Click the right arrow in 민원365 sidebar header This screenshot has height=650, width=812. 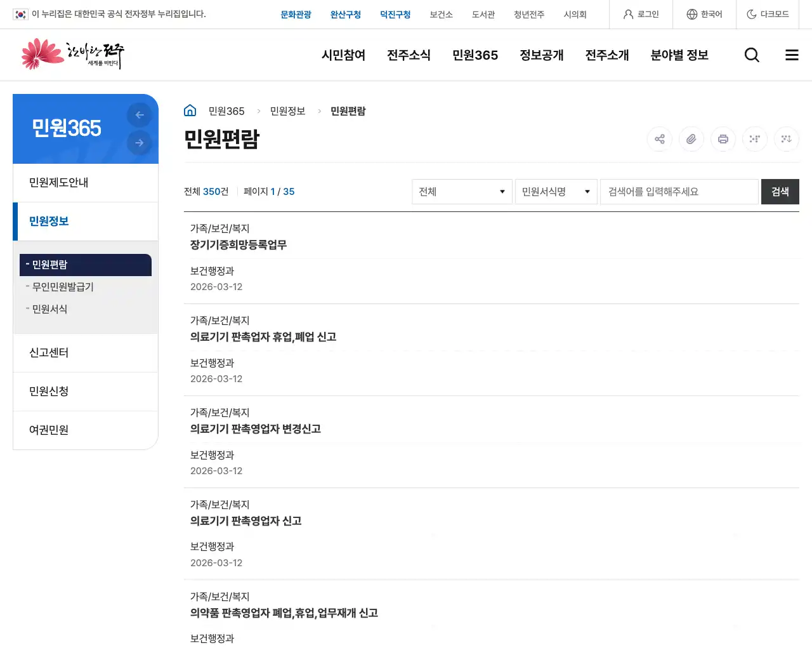pyautogui.click(x=140, y=143)
